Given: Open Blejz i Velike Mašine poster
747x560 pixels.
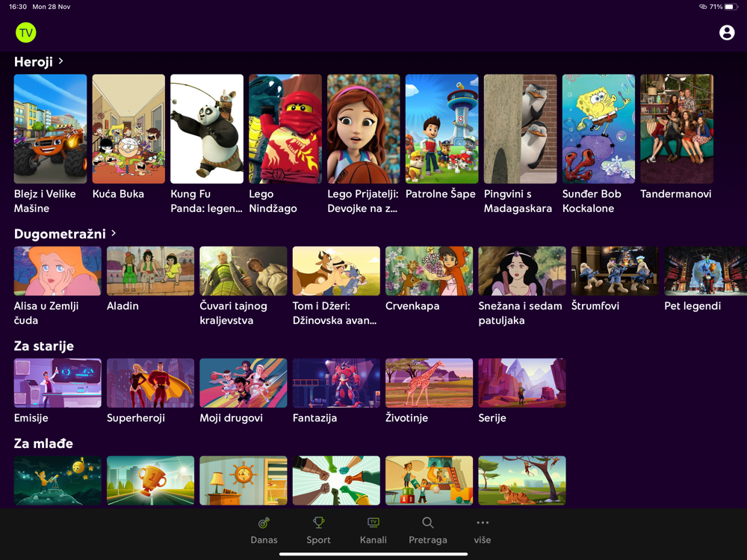Looking at the screenshot, I should (x=51, y=128).
